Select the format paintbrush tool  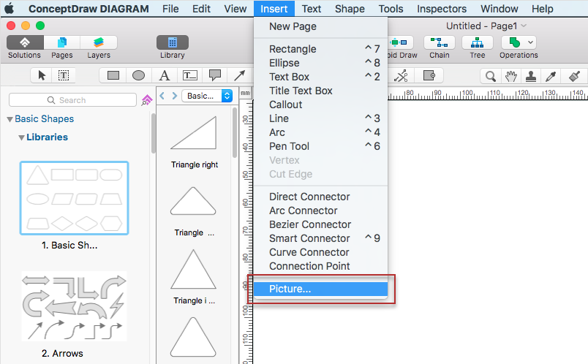pos(575,75)
